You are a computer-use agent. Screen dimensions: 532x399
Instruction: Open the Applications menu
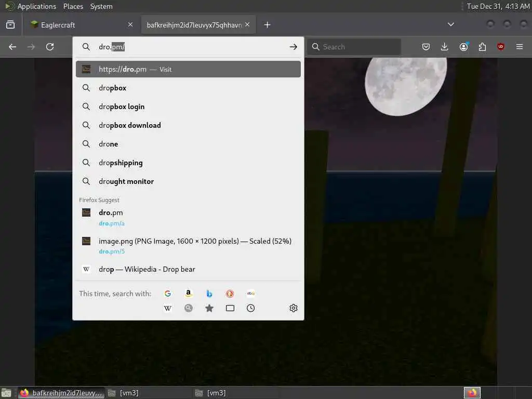(x=37, y=6)
